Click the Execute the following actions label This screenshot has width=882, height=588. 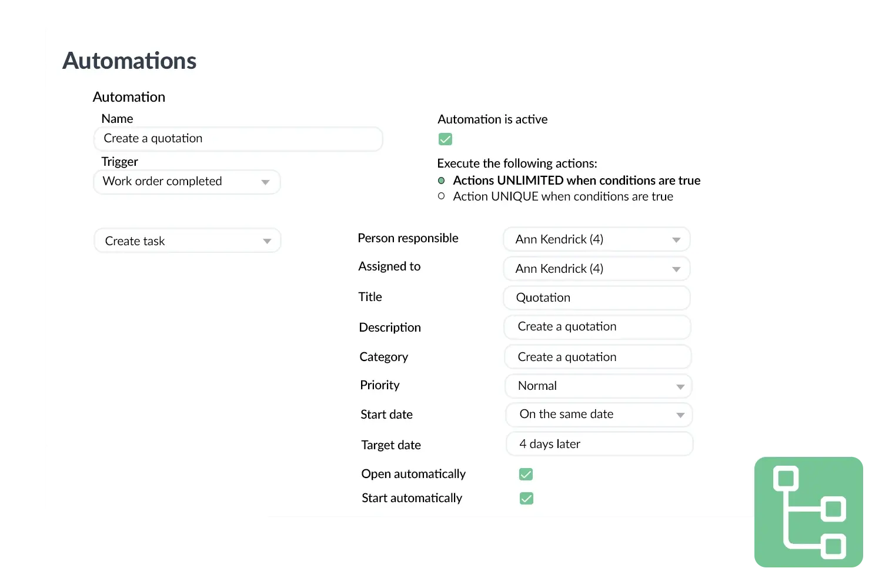click(x=517, y=163)
